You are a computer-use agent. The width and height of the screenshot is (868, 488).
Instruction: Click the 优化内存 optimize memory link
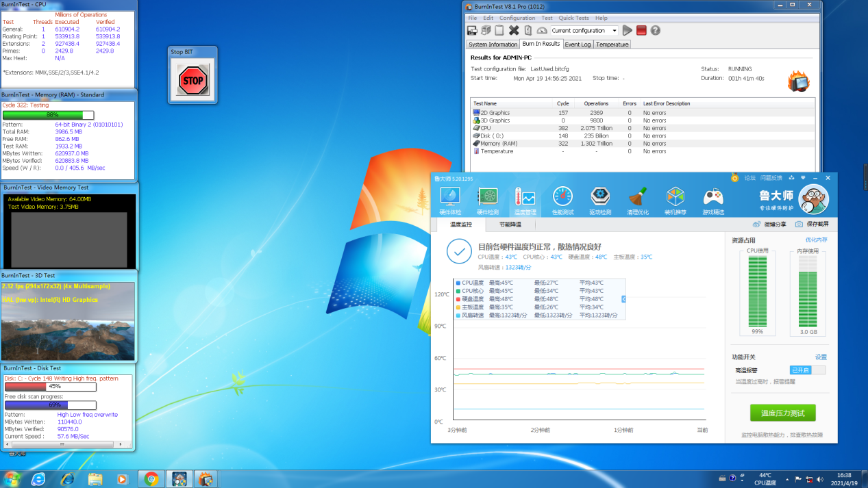point(816,240)
